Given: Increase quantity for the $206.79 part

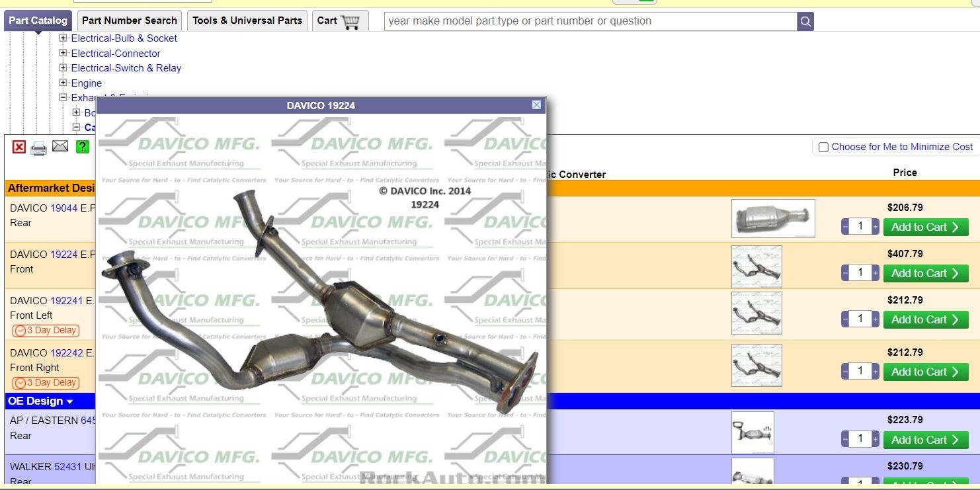Looking at the screenshot, I should (876, 227).
